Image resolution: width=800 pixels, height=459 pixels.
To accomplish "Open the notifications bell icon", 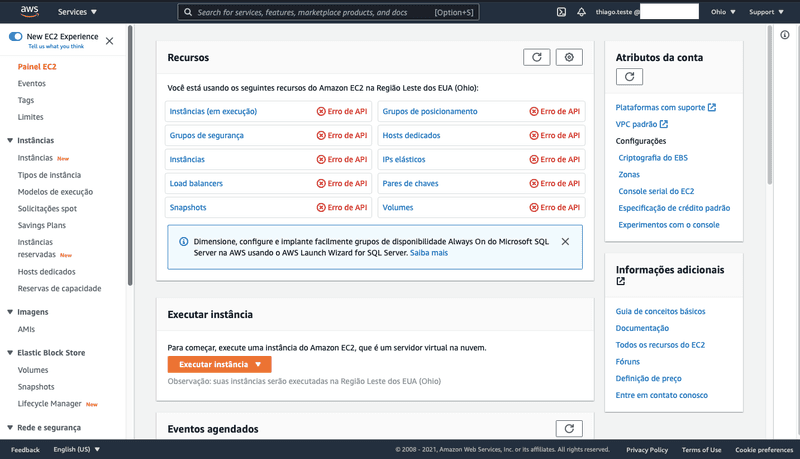I will (x=581, y=12).
